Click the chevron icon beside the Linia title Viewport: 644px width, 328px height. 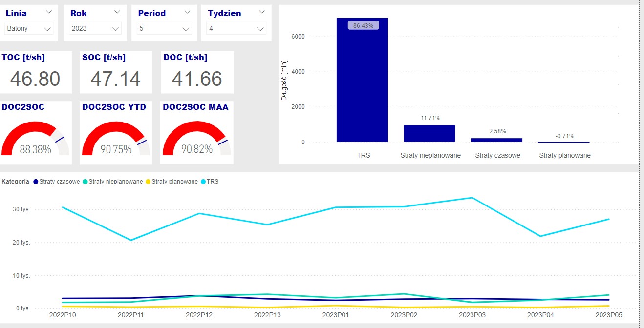[x=49, y=12]
